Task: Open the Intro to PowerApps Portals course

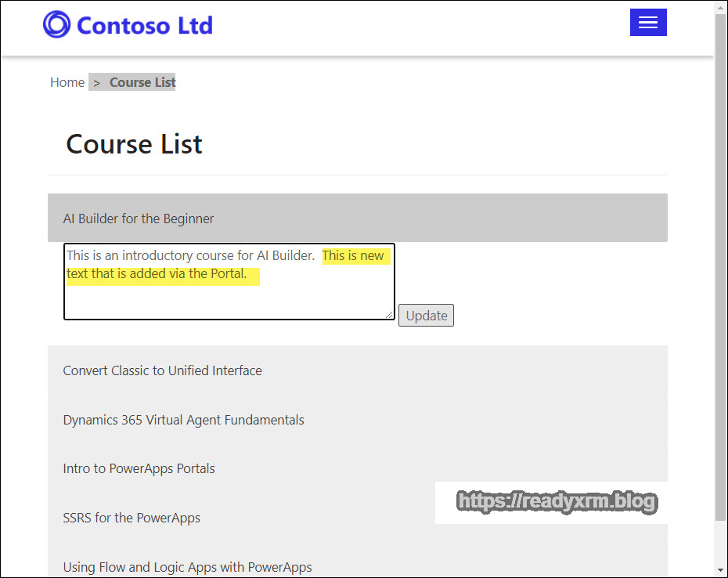Action: pyautogui.click(x=139, y=468)
